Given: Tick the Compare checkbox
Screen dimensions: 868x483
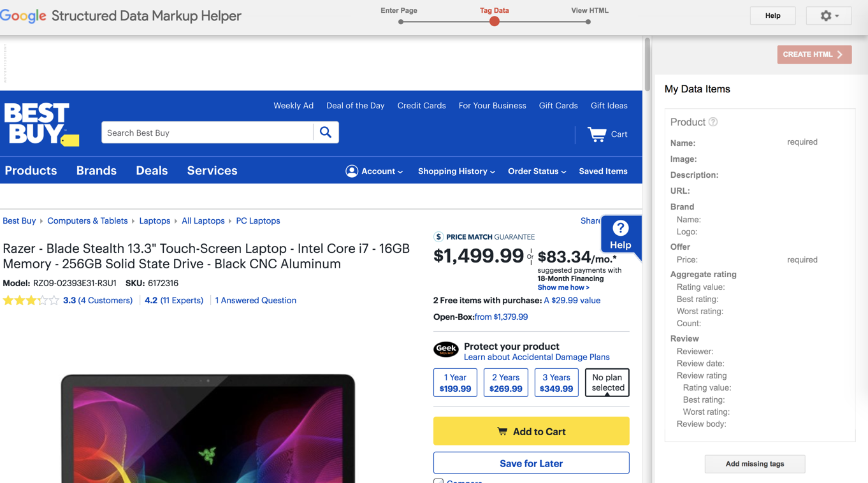Looking at the screenshot, I should [x=438, y=481].
